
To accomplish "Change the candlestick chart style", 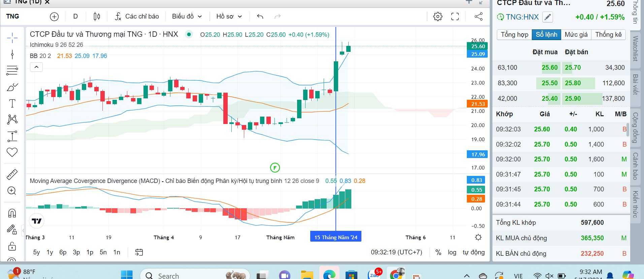I will (97, 17).
